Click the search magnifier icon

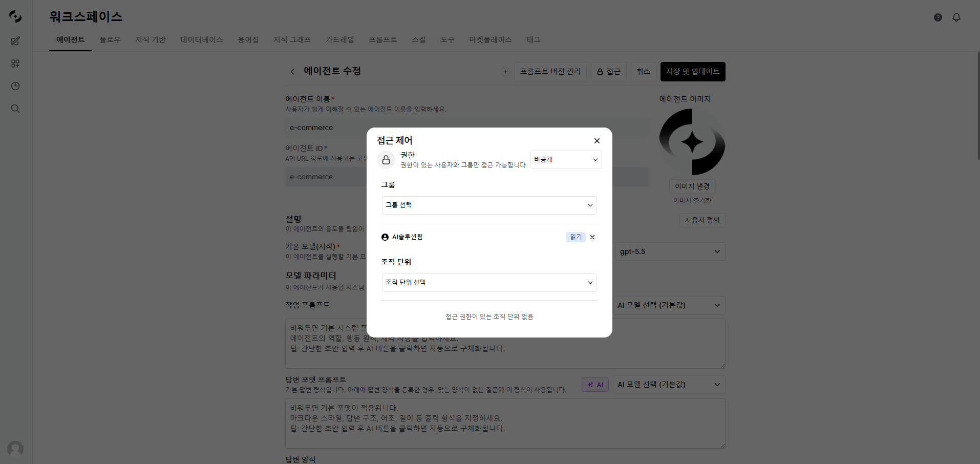[x=15, y=109]
